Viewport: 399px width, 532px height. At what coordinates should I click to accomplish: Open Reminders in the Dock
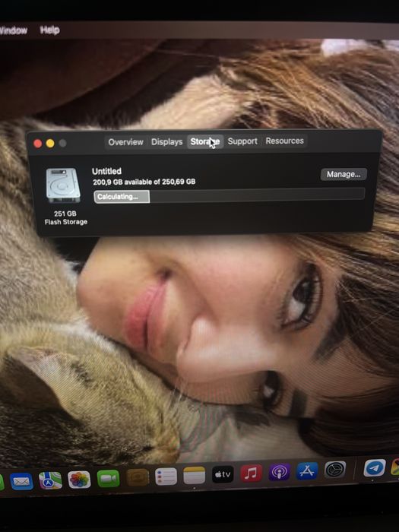[x=166, y=477]
